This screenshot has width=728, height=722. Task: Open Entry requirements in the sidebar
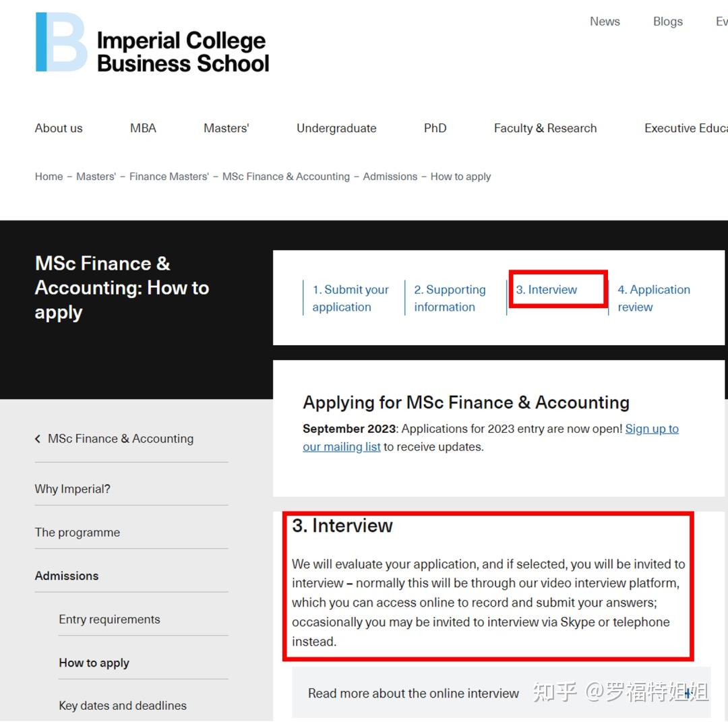109,620
